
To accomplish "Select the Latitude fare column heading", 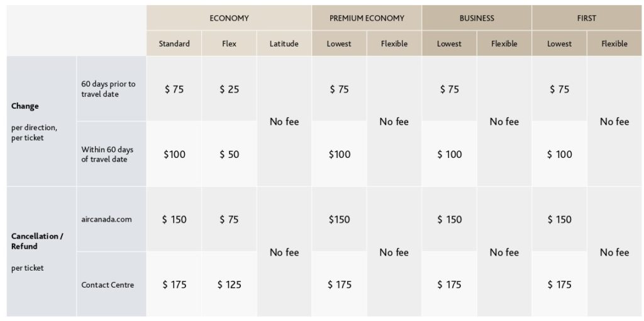I will tap(284, 44).
